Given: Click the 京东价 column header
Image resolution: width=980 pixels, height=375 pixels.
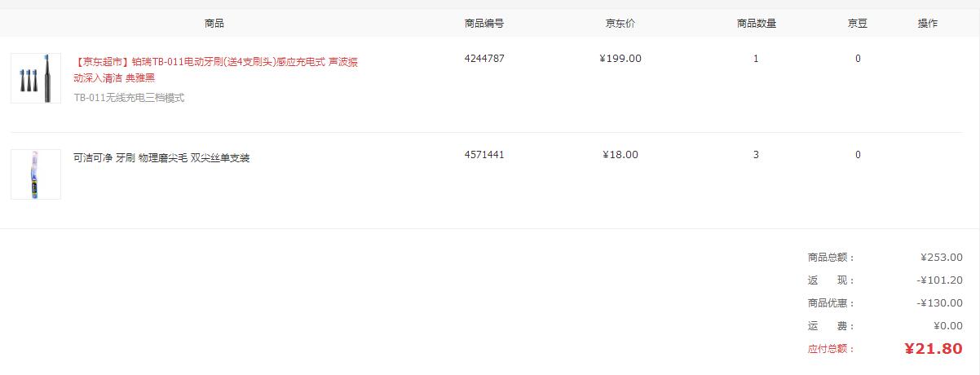Looking at the screenshot, I should tap(620, 24).
